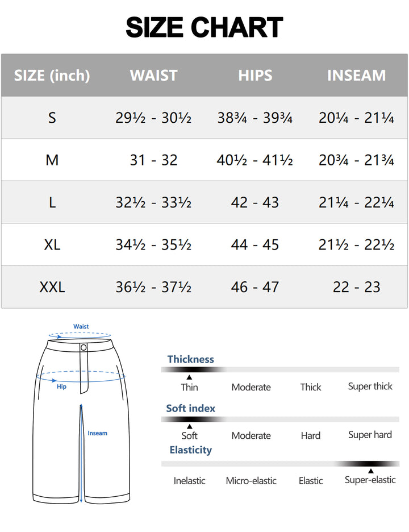Select the S size row label
This screenshot has height=532, width=409.
(x=52, y=118)
